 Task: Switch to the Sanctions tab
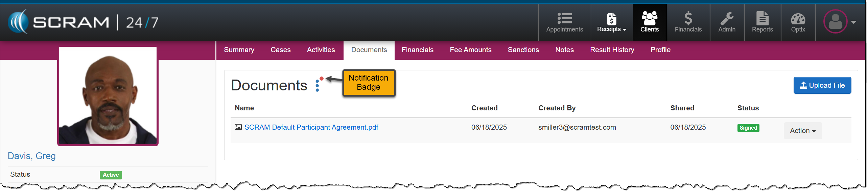[523, 50]
